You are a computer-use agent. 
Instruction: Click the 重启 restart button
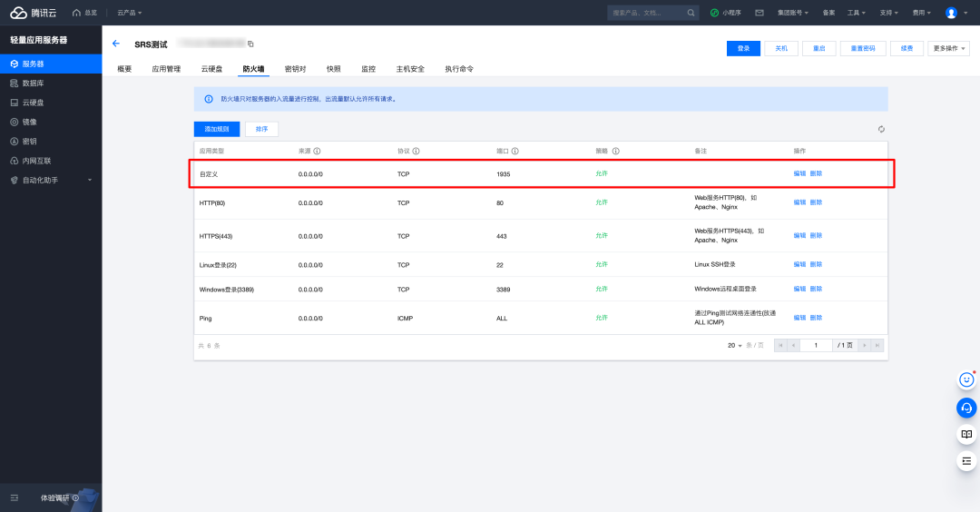tap(819, 48)
